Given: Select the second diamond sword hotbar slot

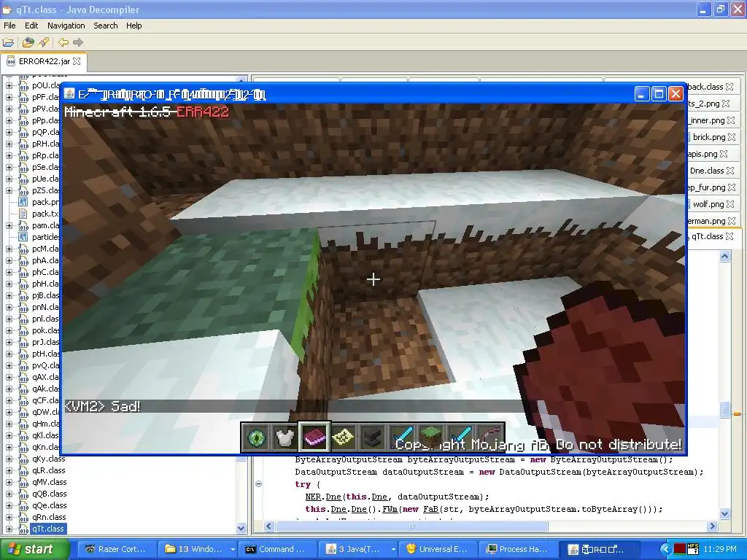Looking at the screenshot, I should click(x=460, y=437).
